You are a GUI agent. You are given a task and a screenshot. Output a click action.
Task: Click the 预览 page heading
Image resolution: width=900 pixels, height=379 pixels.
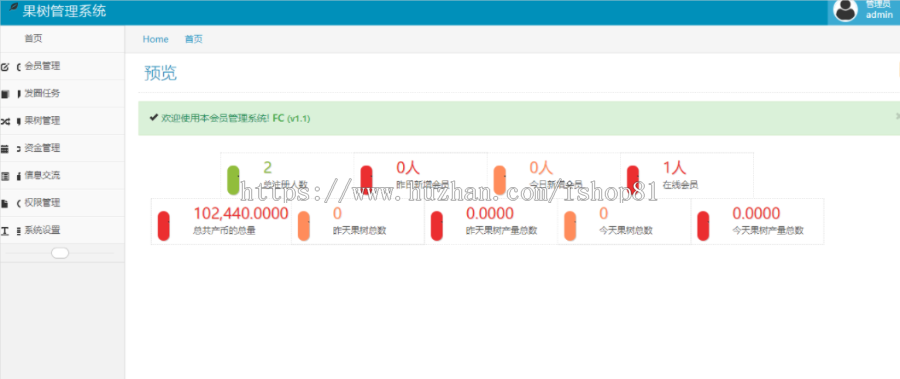[x=161, y=74]
